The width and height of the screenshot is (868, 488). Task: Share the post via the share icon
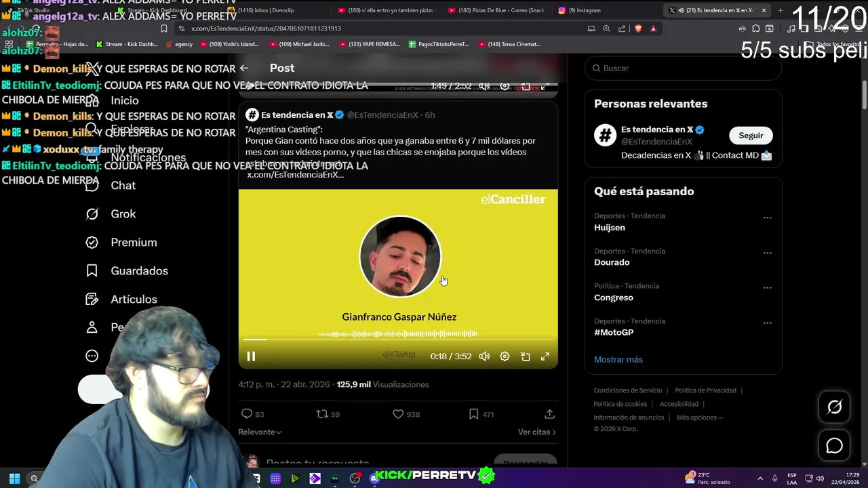(x=550, y=414)
